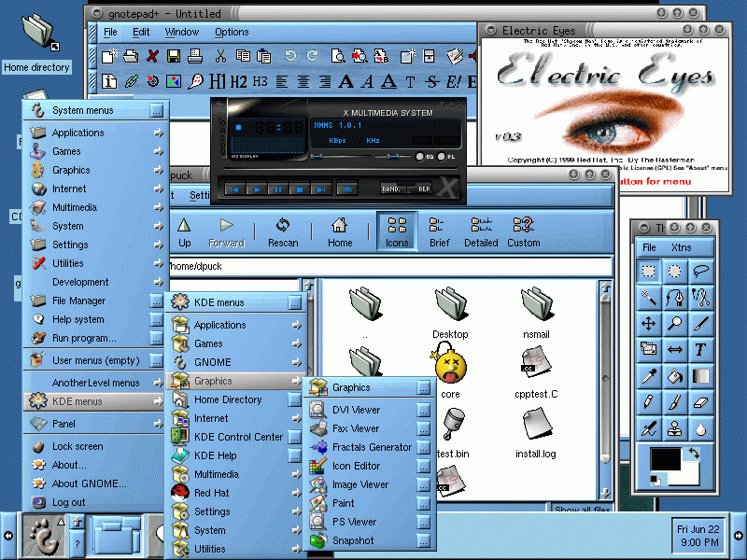The width and height of the screenshot is (747, 560).
Task: Switch file manager to Custom view
Action: click(x=524, y=231)
